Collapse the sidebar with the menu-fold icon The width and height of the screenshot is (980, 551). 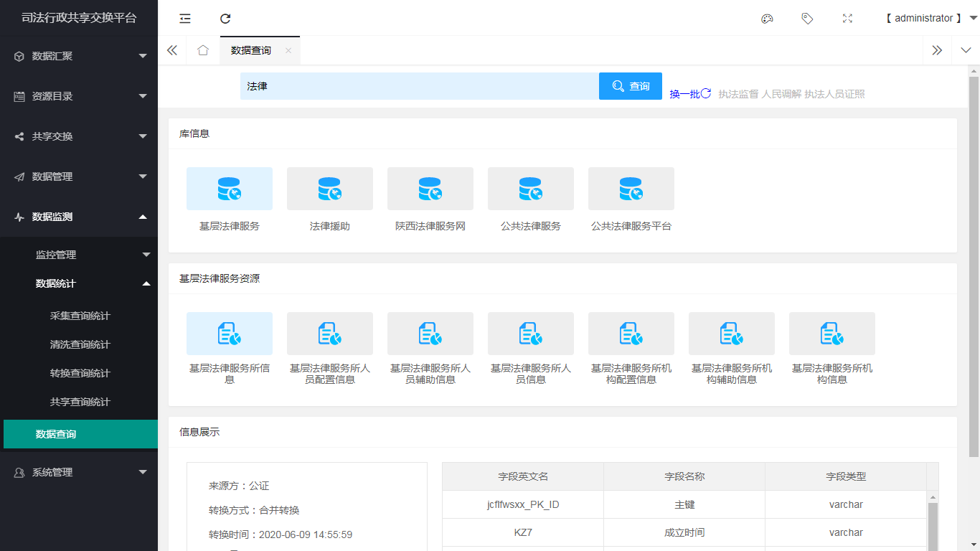pyautogui.click(x=185, y=19)
